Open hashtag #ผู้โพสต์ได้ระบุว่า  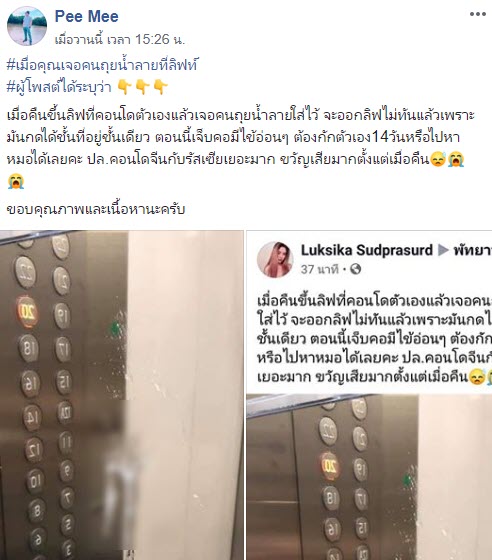tap(59, 87)
